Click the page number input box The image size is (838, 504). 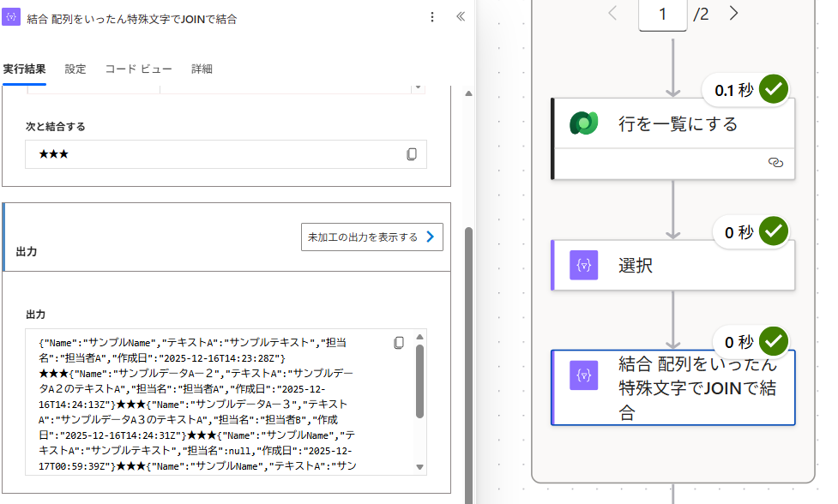[662, 15]
